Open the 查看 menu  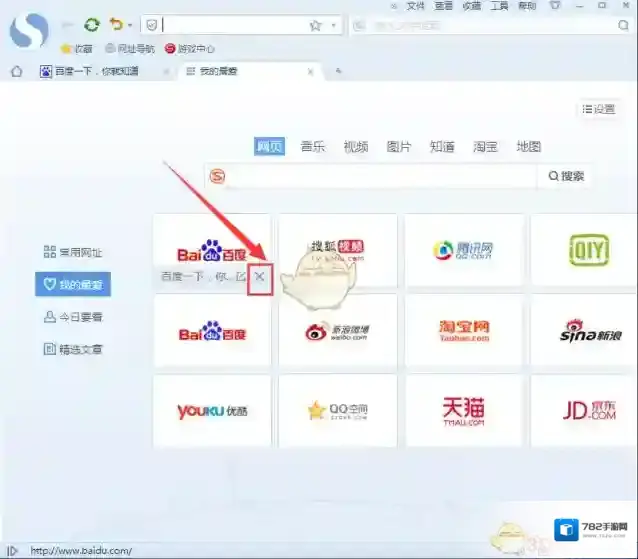(x=443, y=6)
